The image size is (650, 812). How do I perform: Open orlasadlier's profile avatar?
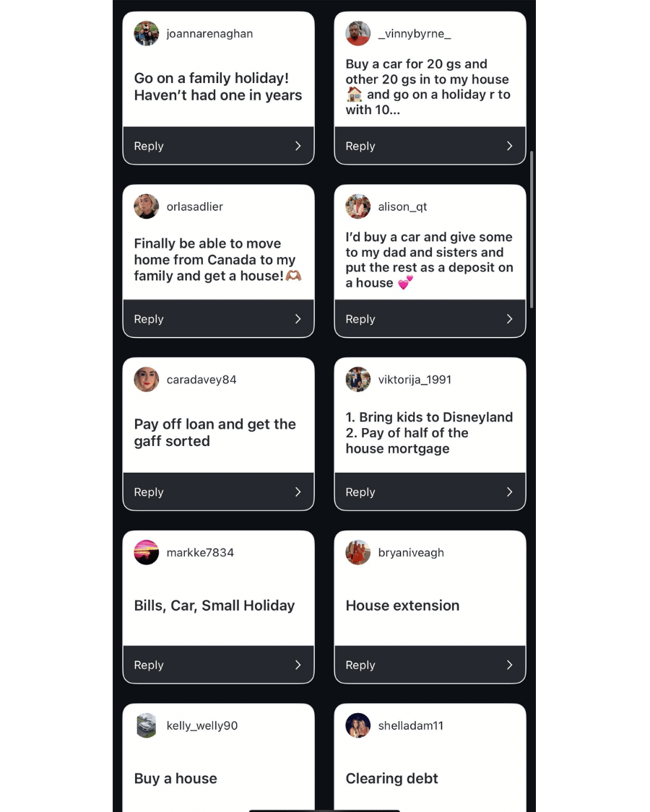147,206
